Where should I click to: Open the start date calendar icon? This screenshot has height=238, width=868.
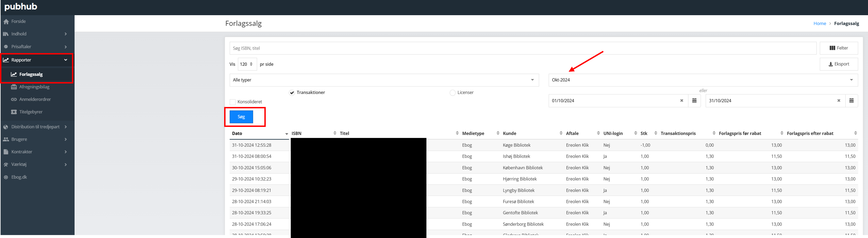pyautogui.click(x=694, y=101)
